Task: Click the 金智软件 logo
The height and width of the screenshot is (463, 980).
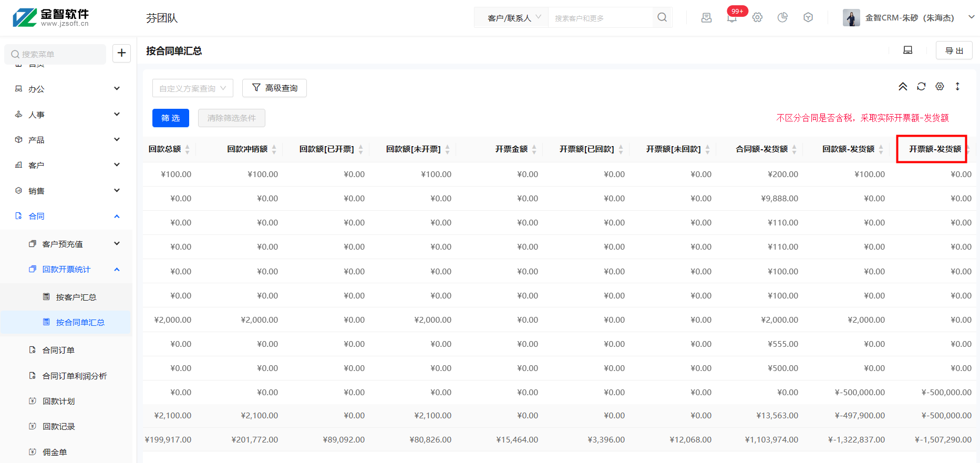Action: (51, 17)
